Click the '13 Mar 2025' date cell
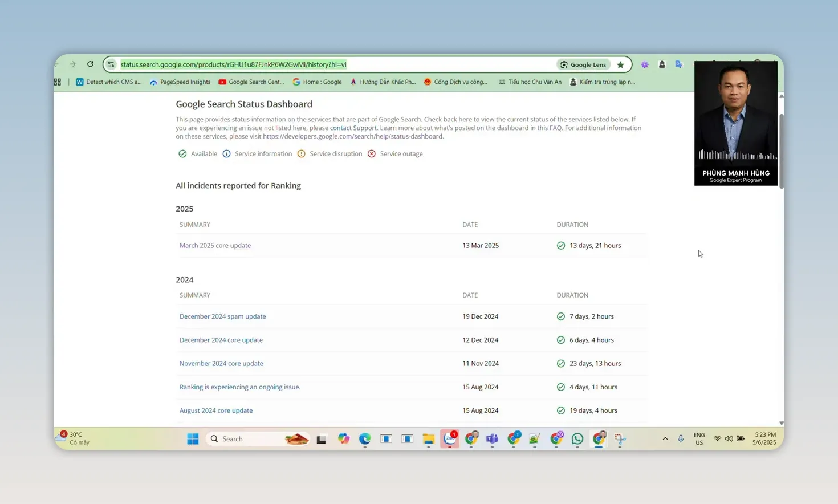838x504 pixels. [481, 246]
